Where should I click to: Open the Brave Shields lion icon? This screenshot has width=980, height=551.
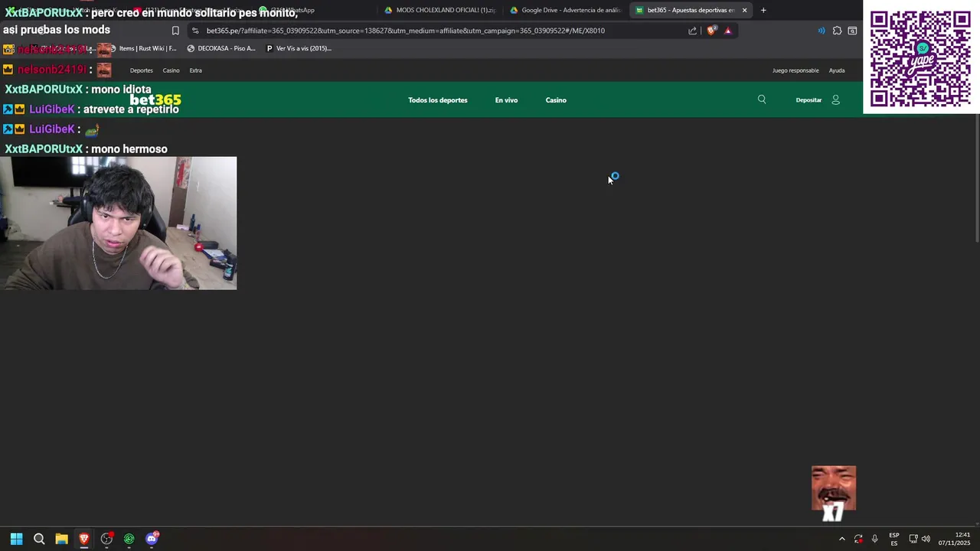711,31
